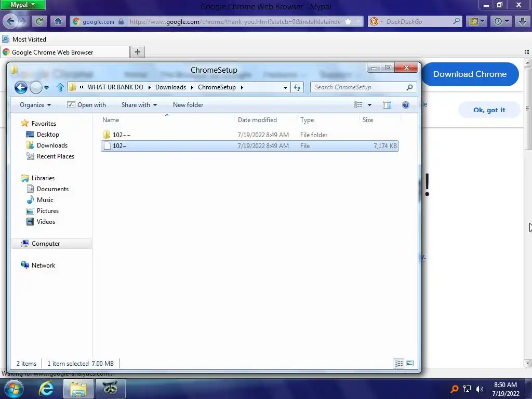
Task: Change your view using the view icon
Action: pyautogui.click(x=358, y=105)
